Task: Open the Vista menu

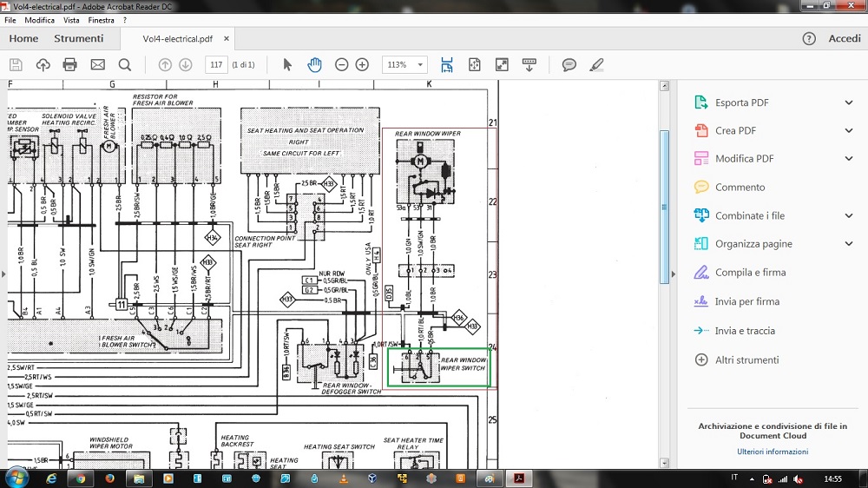Action: [71, 20]
